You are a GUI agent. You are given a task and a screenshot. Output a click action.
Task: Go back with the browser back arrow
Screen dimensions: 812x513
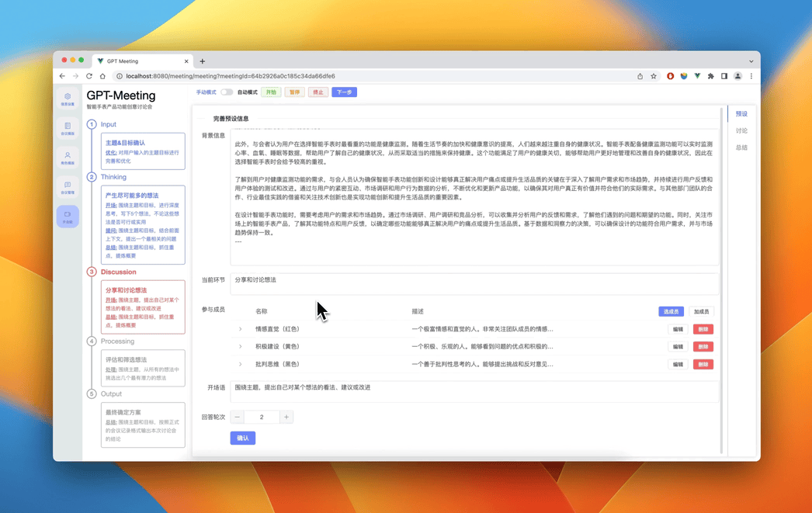pyautogui.click(x=62, y=76)
